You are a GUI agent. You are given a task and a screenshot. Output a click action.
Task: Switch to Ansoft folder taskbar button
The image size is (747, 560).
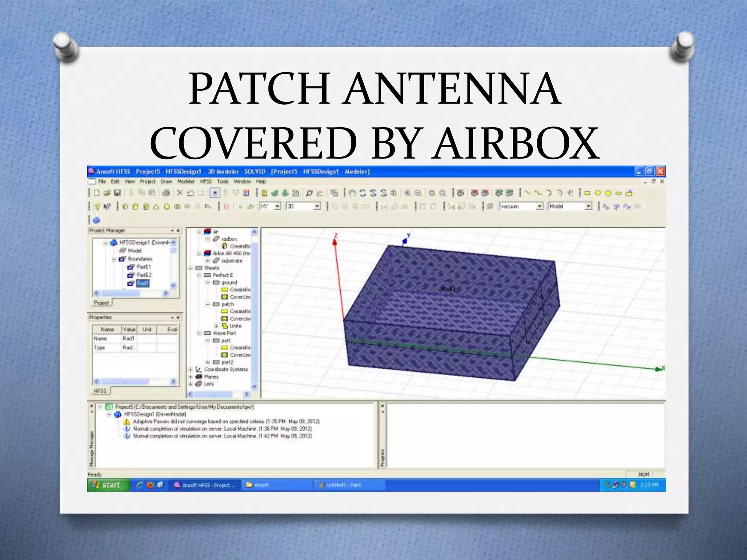pos(277,485)
